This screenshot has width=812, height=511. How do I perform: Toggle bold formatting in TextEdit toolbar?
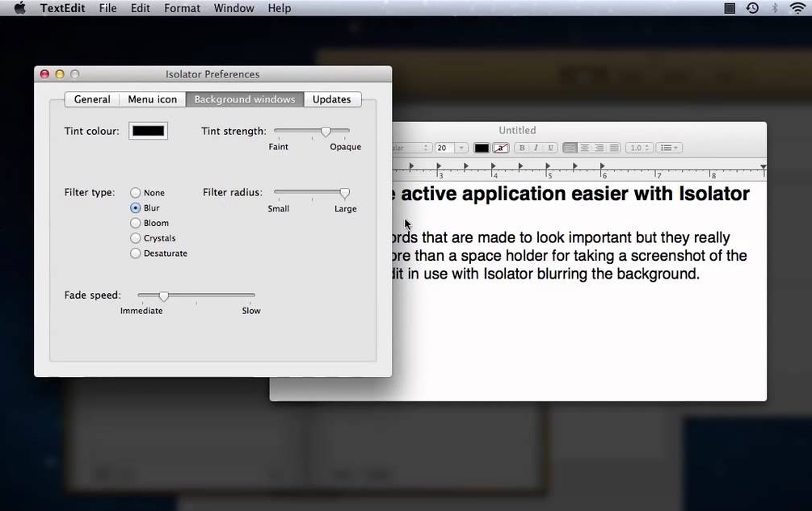[x=522, y=148]
